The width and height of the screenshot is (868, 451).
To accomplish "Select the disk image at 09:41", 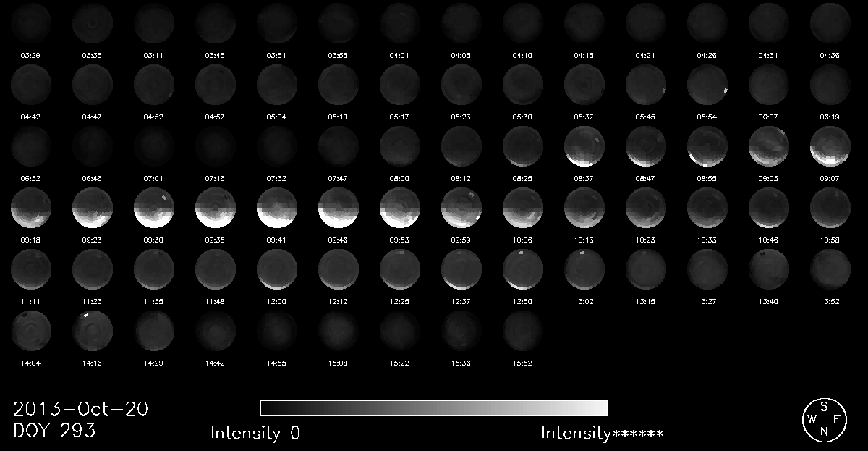I will [x=276, y=208].
